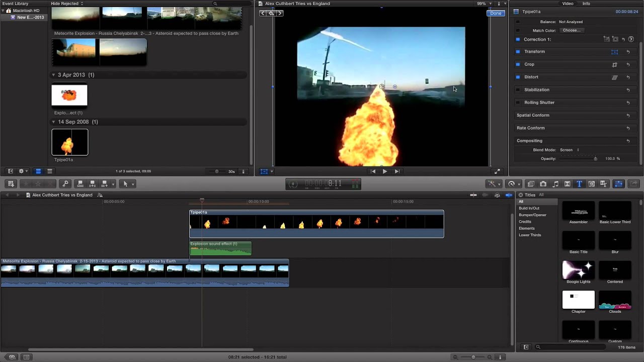The image size is (644, 362).
Task: Click Append clip to storyline button
Action: pos(105,184)
